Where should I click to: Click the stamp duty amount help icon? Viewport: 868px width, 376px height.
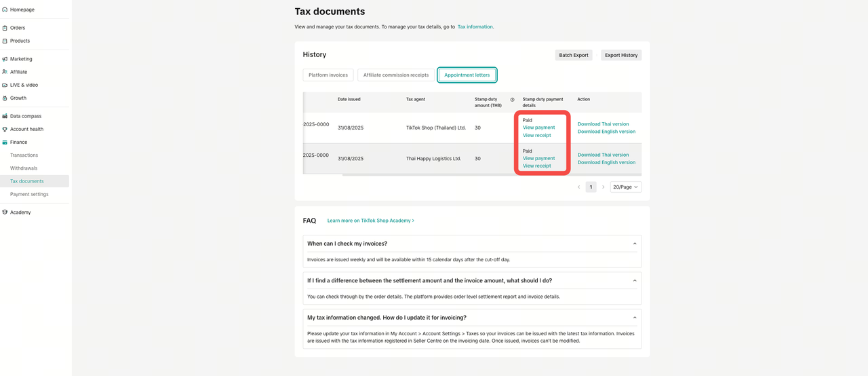point(512,100)
